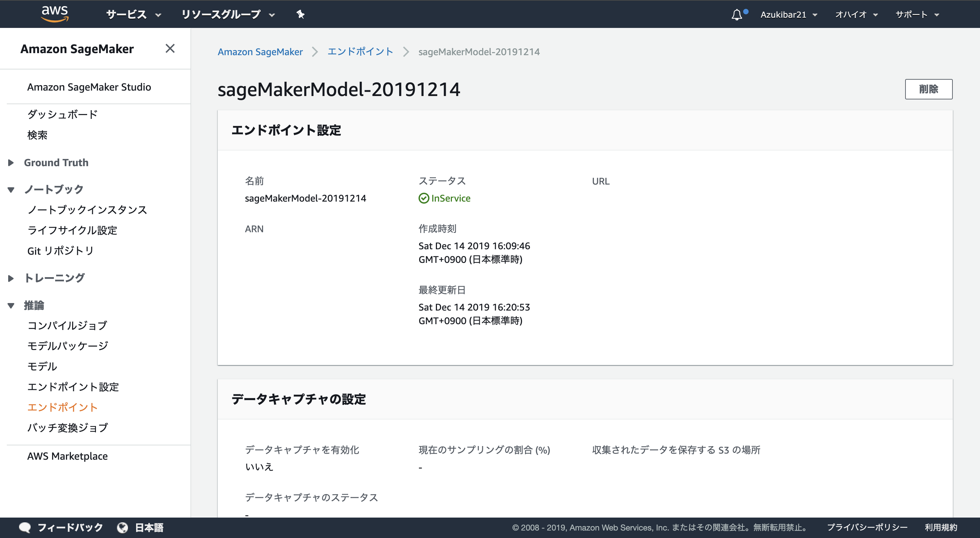Open コンパイルジョブ page
The image size is (980, 538).
click(67, 326)
